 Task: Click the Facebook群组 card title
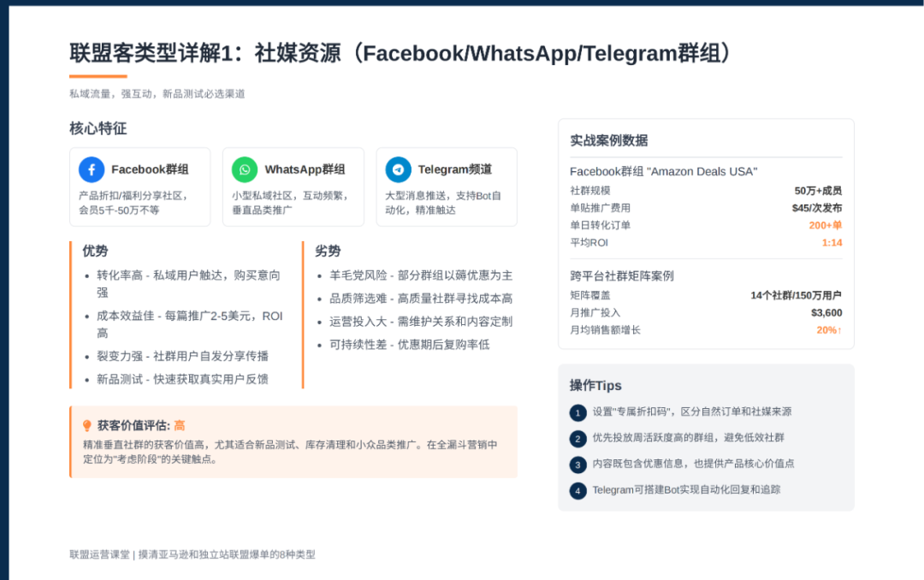tap(150, 169)
